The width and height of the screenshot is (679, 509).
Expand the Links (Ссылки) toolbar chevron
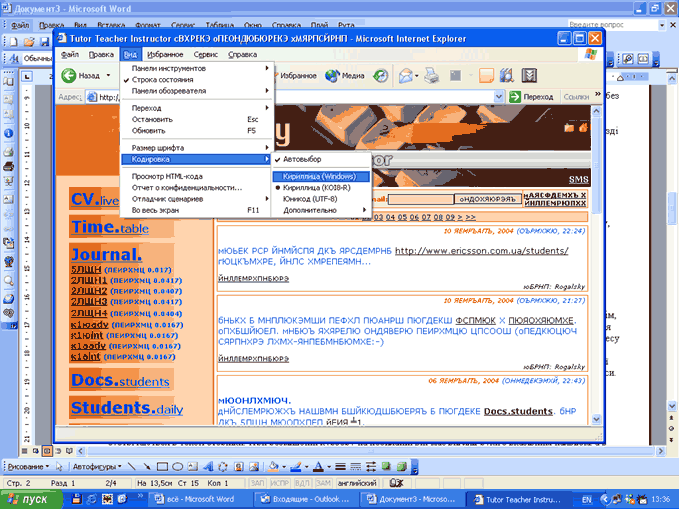598,94
